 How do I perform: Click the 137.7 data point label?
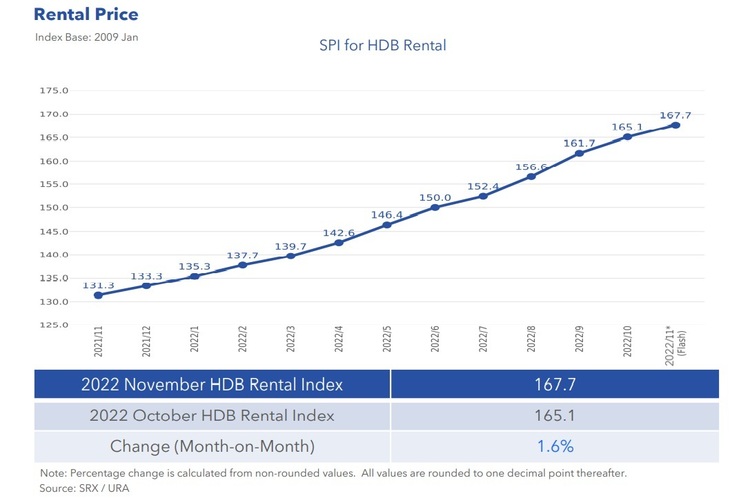click(x=243, y=255)
